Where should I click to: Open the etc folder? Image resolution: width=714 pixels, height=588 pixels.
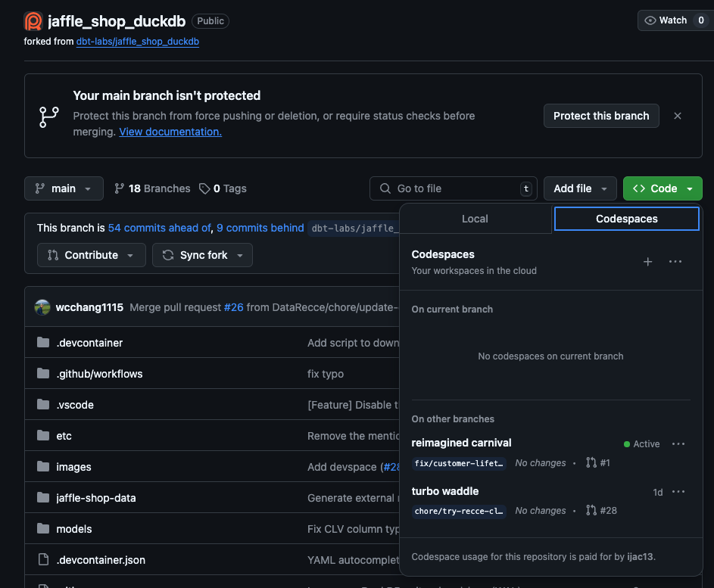click(64, 436)
